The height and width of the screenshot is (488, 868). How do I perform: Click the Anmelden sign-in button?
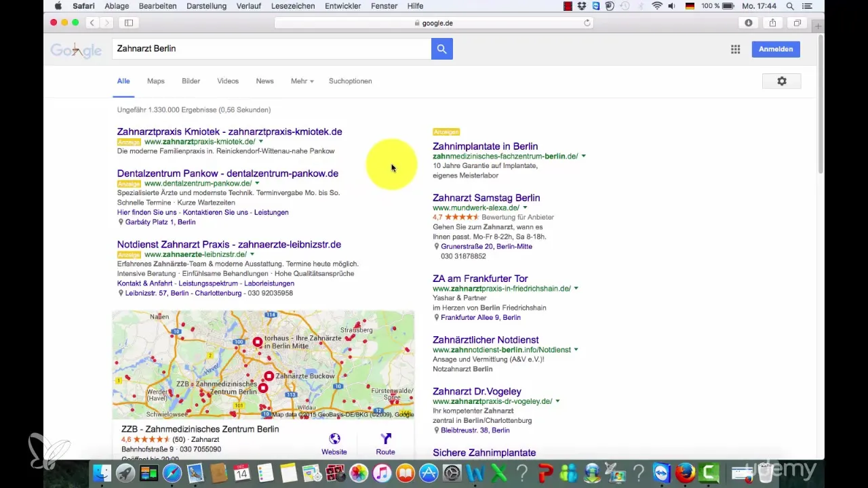(776, 49)
